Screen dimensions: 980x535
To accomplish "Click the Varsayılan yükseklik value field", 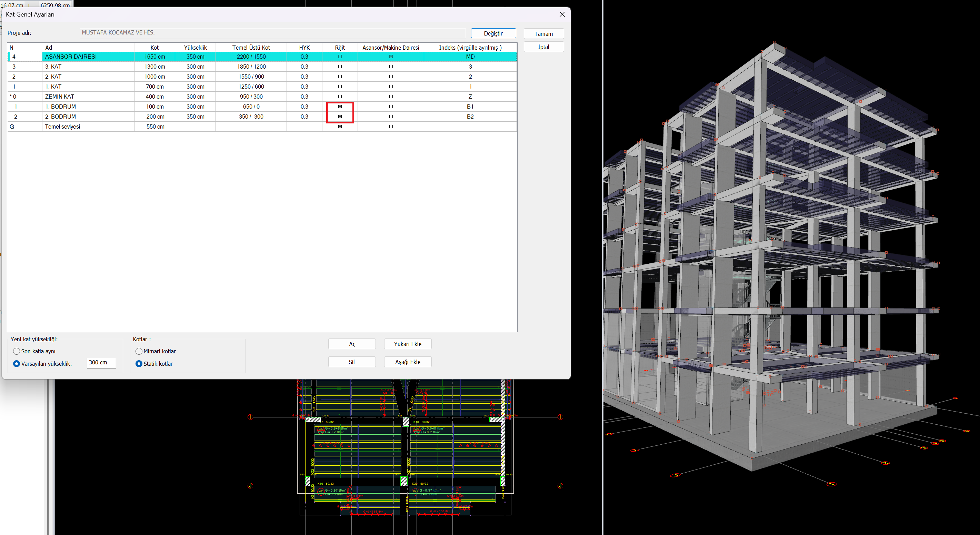I will click(x=101, y=362).
